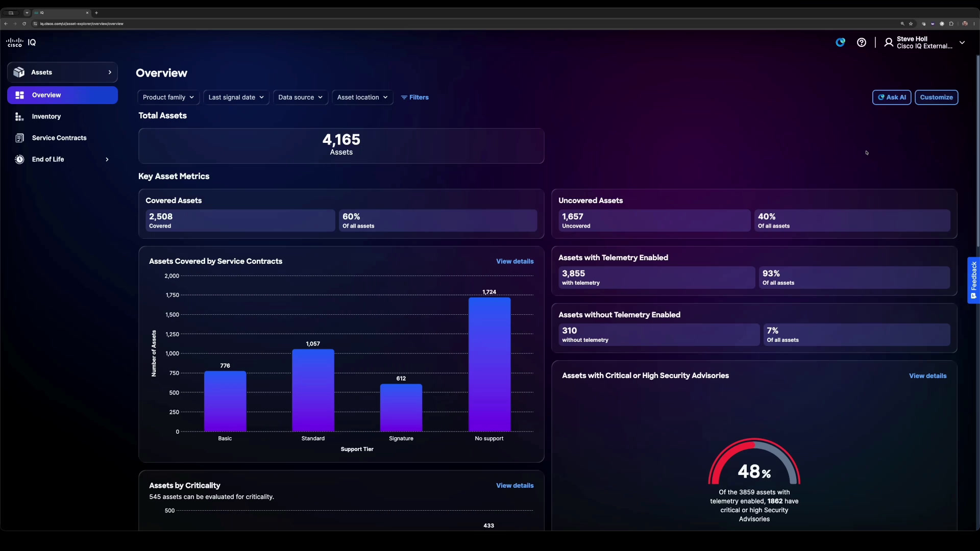The image size is (980, 551).
Task: Click the browser zoom magnifier icon
Action: click(x=902, y=23)
